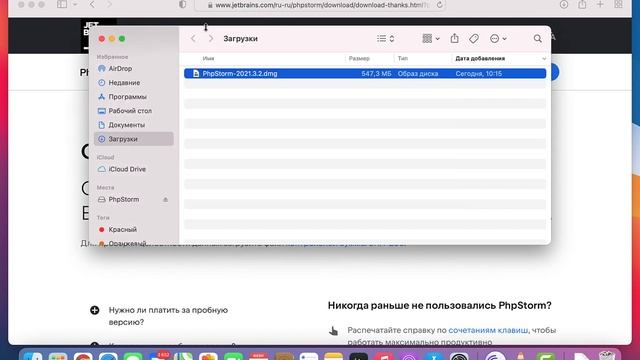This screenshot has height=360, width=640.
Task: Select iCloud Drive in the sidebar
Action: [x=127, y=169]
